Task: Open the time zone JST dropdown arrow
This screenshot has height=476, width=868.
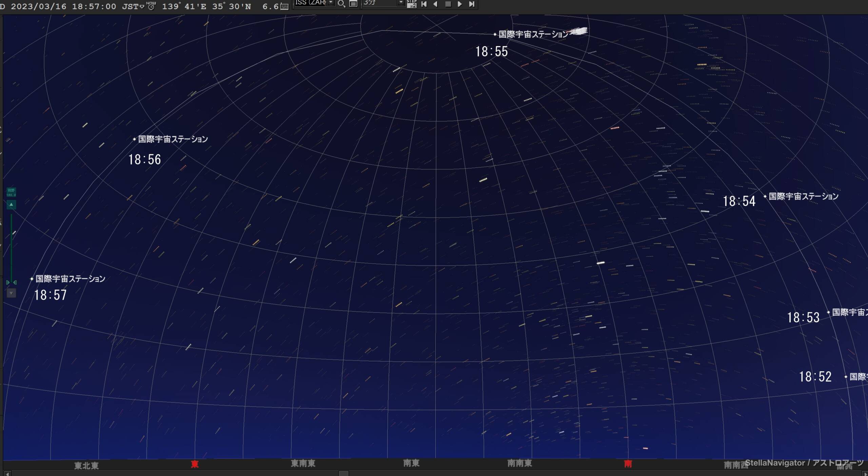Action: [x=142, y=7]
